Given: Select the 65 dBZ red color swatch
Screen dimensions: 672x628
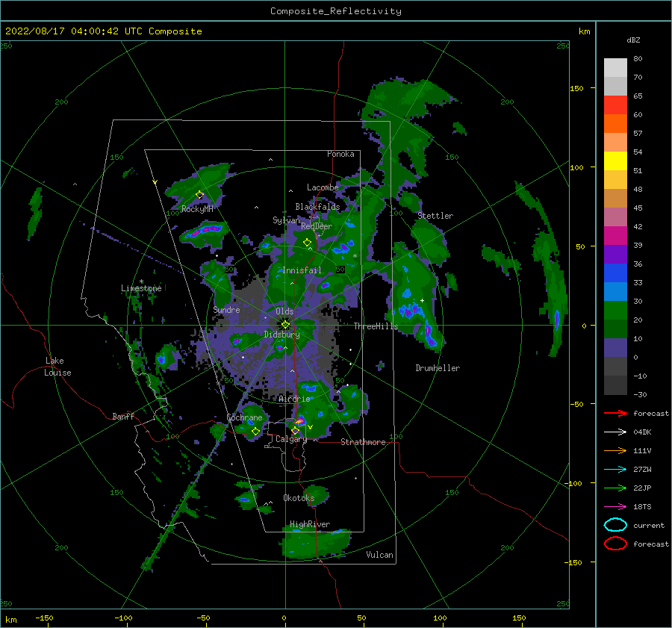Looking at the screenshot, I should (x=615, y=105).
